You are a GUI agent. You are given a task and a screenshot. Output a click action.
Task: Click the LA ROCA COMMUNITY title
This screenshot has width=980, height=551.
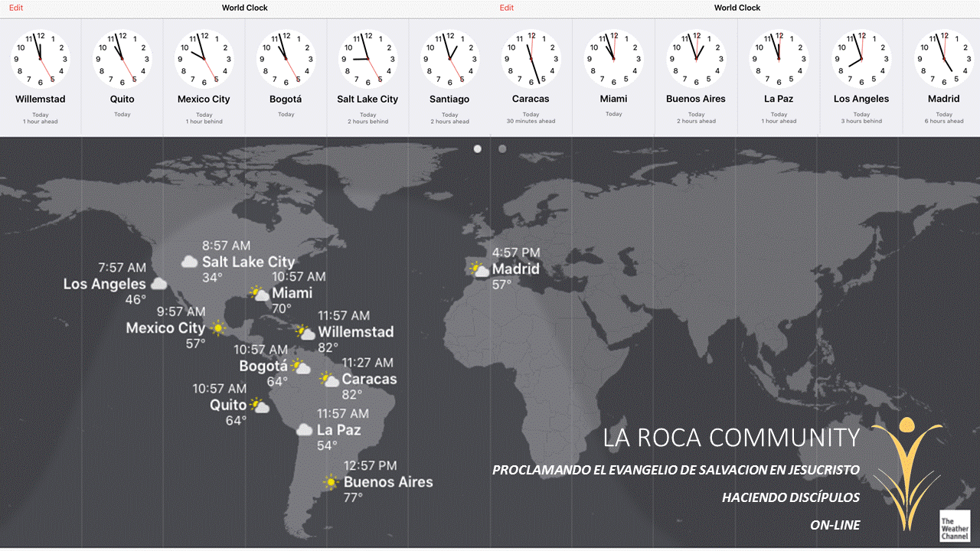tap(731, 438)
